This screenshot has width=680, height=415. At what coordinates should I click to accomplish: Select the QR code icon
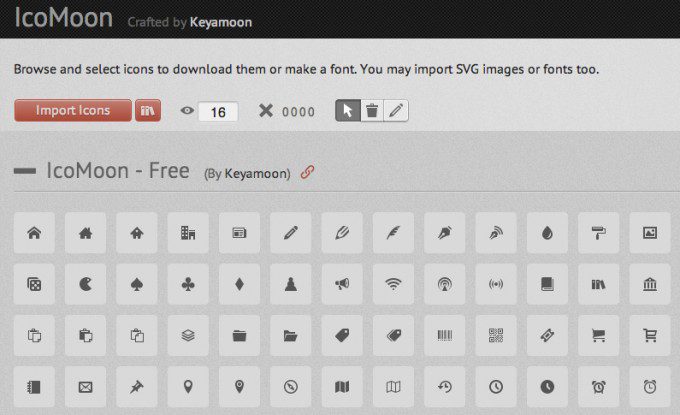(x=496, y=335)
